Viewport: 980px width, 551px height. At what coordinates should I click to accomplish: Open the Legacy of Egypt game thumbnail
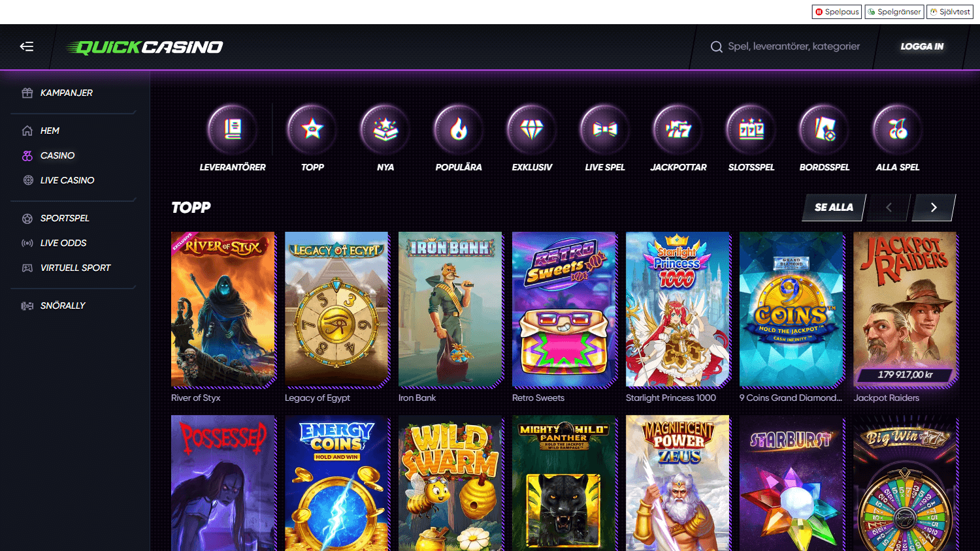pyautogui.click(x=337, y=309)
